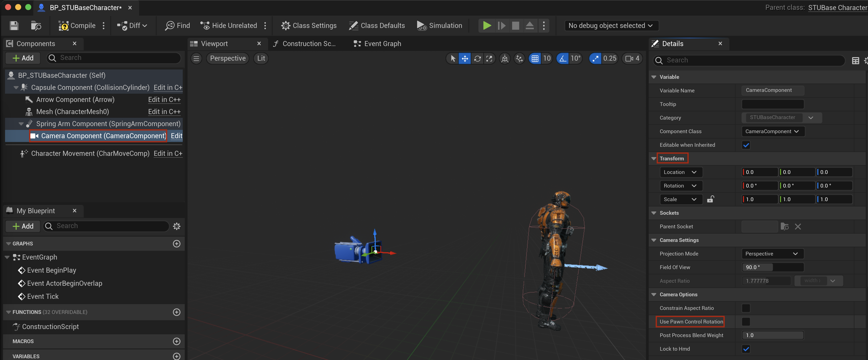Add a new component
The height and width of the screenshot is (360, 868).
point(23,58)
